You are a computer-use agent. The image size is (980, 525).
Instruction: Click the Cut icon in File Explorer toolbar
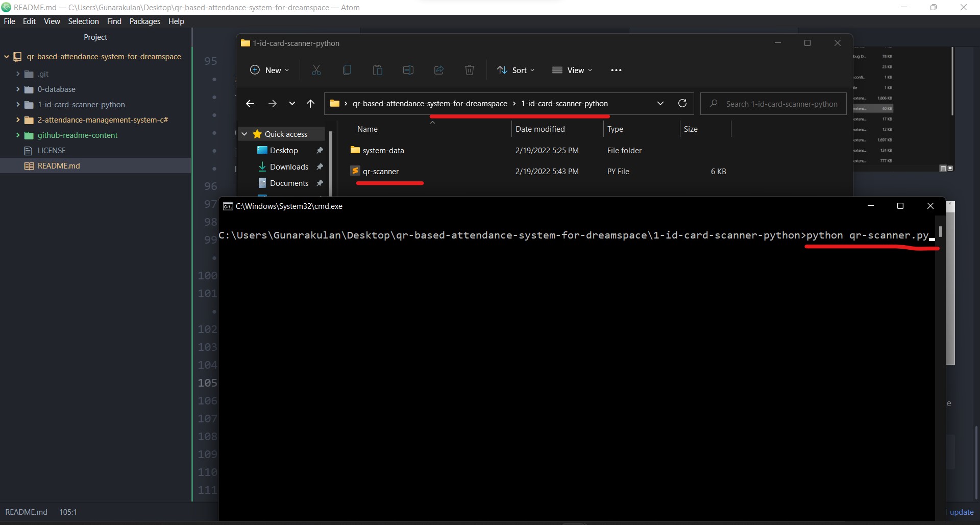point(316,70)
